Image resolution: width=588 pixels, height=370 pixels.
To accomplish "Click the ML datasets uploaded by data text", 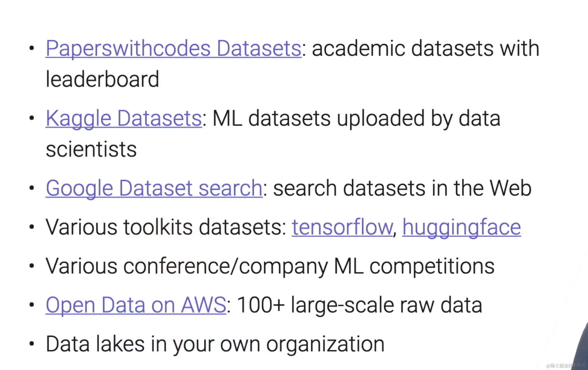I will click(357, 119).
